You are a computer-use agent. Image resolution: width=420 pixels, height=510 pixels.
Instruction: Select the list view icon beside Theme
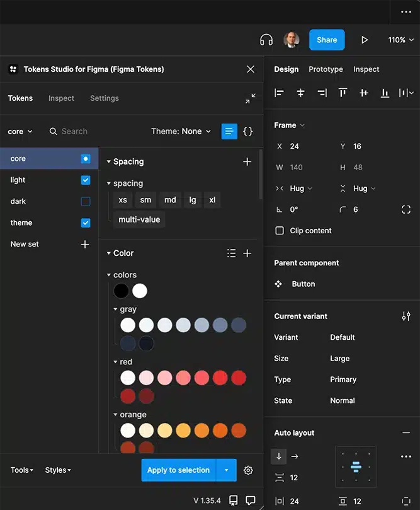[229, 131]
